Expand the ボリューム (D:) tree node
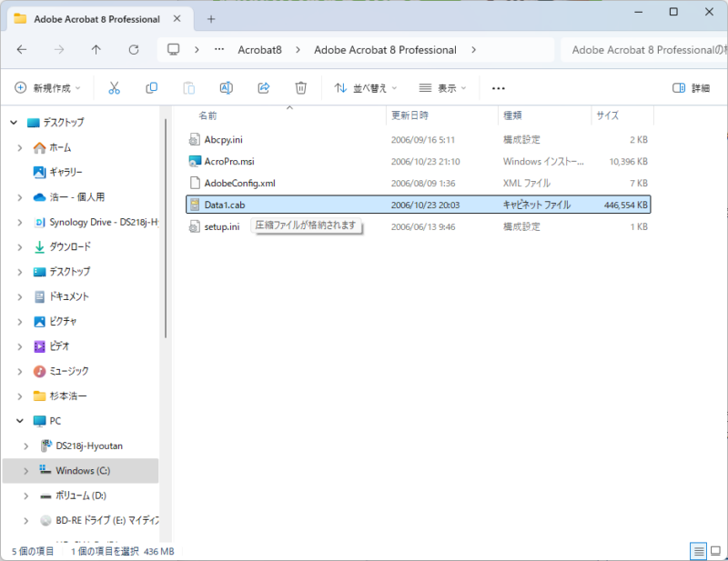 click(26, 496)
